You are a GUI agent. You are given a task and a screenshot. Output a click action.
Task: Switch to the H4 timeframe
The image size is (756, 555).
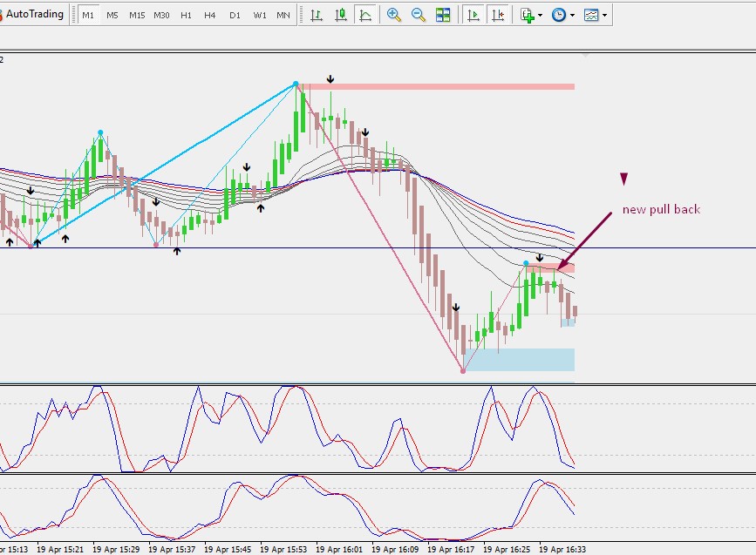210,15
